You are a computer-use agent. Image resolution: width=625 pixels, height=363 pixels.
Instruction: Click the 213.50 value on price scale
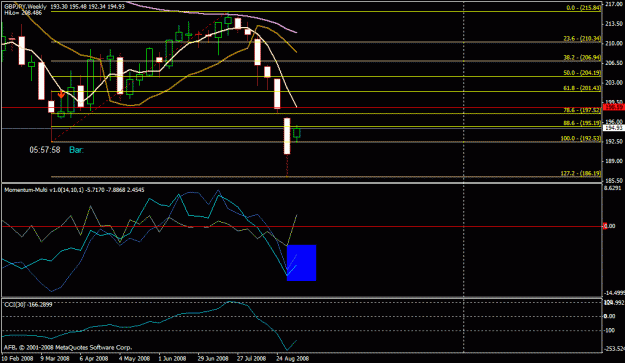coord(614,24)
